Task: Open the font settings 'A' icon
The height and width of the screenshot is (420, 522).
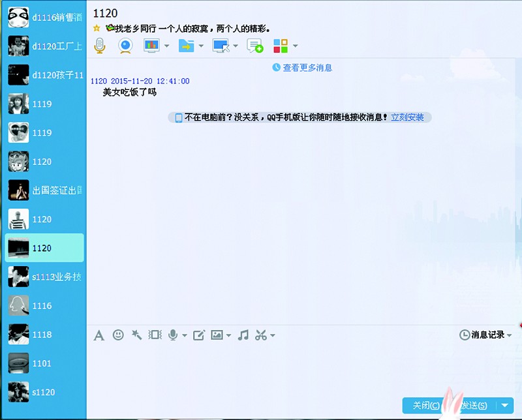Action: (99, 335)
